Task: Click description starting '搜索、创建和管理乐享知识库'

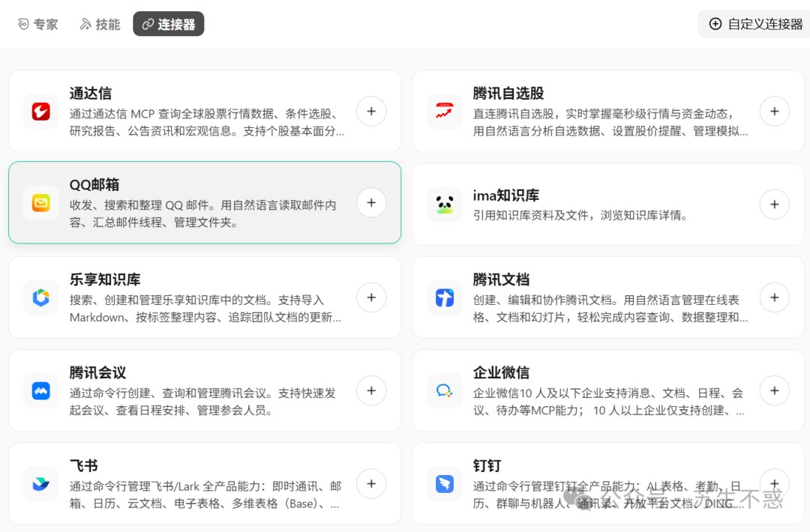Action: click(205, 309)
